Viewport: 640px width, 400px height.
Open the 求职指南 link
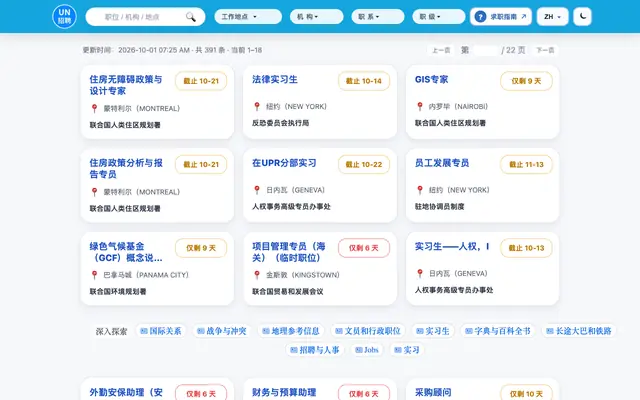(x=501, y=17)
